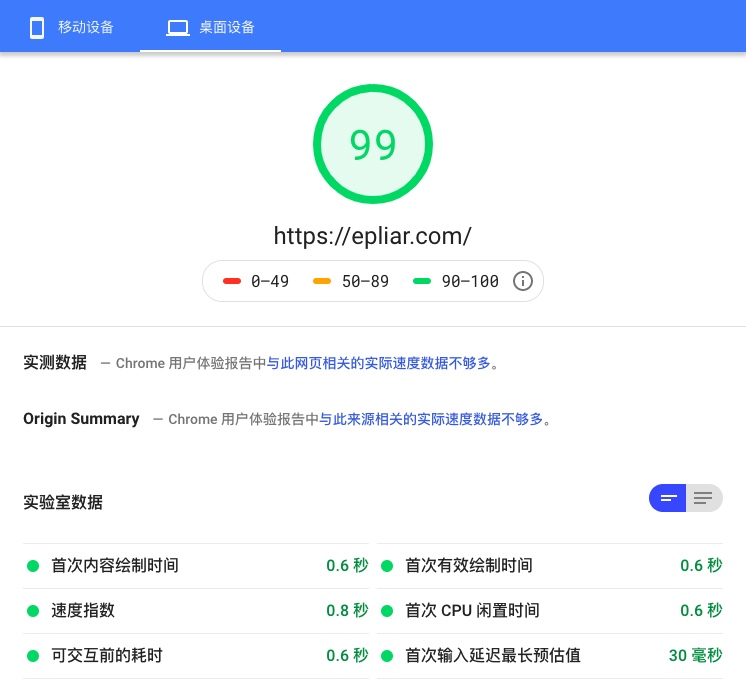Click green dot beside 首次 CPU 闲置时间
Viewport: 746px width, 683px height.
tap(387, 611)
